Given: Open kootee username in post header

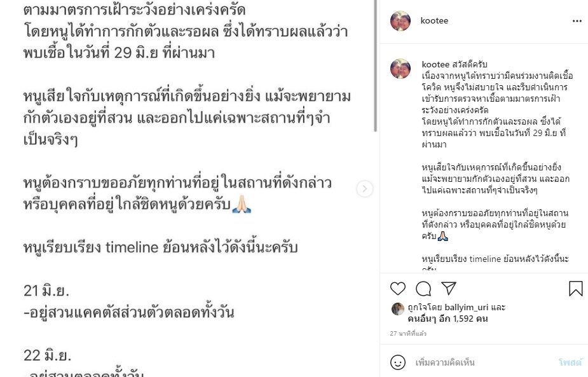Looking at the screenshot, I should point(434,20).
